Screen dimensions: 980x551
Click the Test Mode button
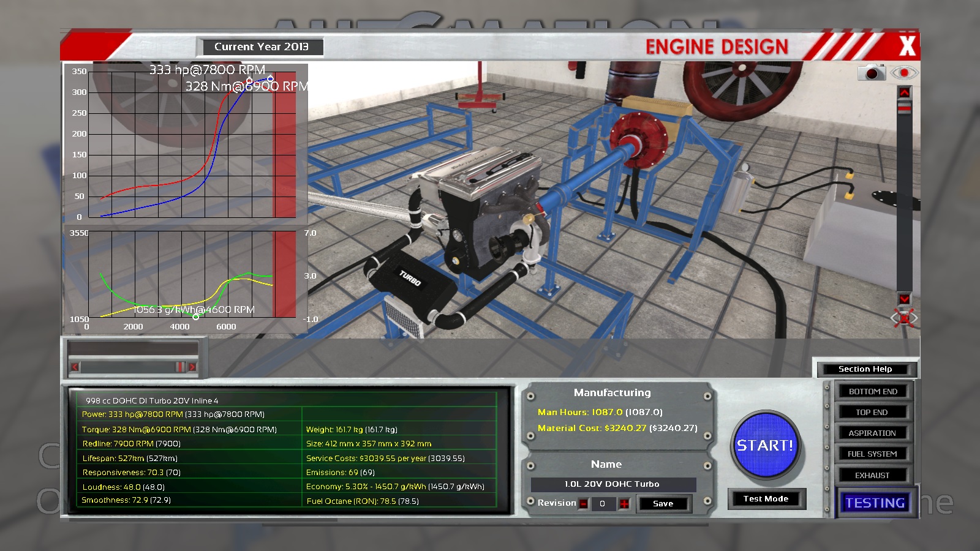[x=766, y=499]
